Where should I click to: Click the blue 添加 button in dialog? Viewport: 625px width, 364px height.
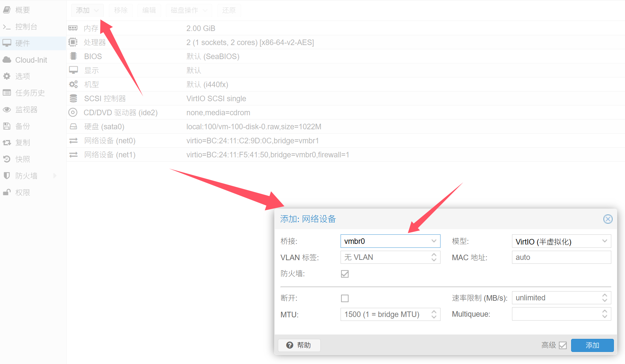592,345
